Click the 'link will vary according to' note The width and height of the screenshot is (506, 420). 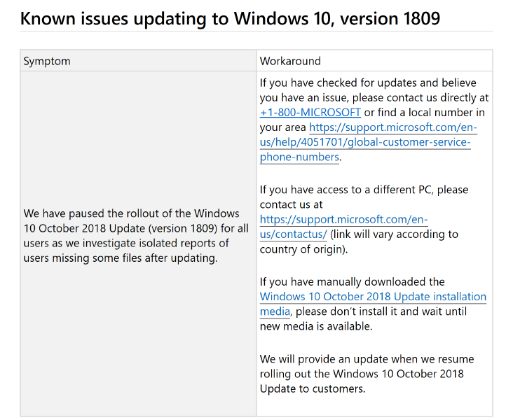[394, 234]
